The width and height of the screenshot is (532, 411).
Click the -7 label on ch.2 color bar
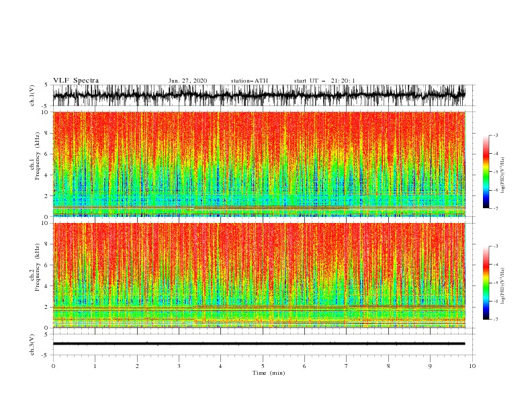496,320
